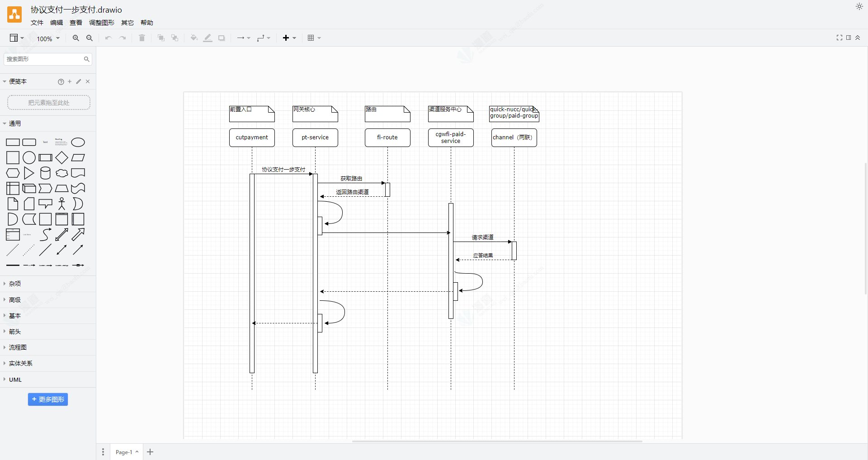Open the 文件 menu
Viewport: 868px width, 460px height.
point(37,23)
